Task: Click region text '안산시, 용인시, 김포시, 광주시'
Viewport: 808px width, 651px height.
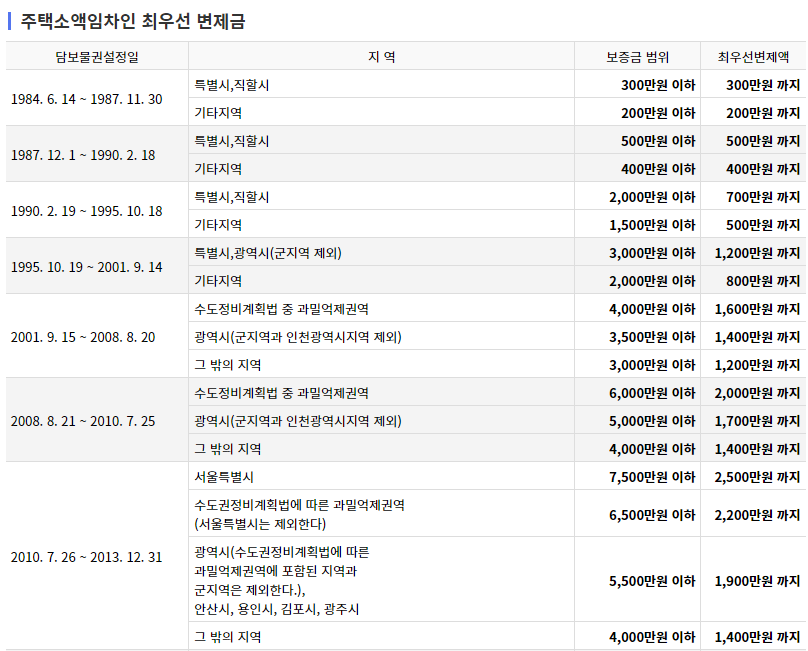Action: tap(276, 609)
